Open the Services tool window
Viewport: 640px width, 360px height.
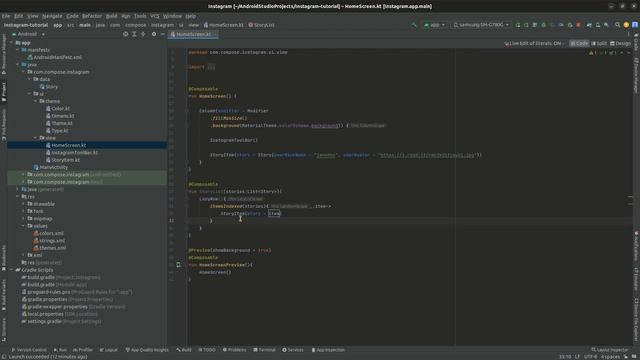tap(293, 350)
